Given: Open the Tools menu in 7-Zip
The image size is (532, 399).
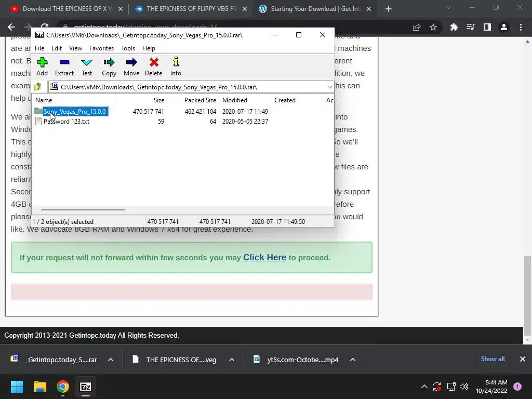Looking at the screenshot, I should pos(128,48).
